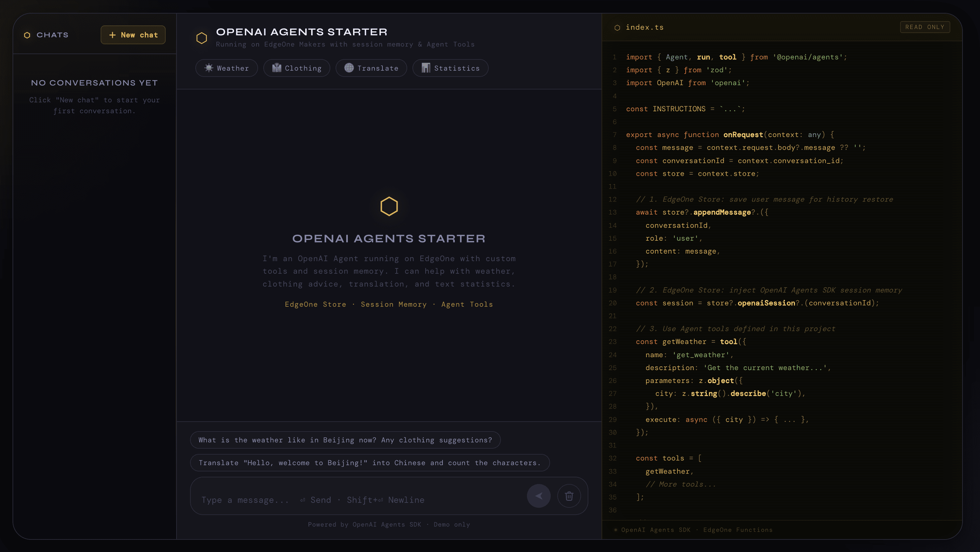Choose the Translate Hello welcome suggestion prompt
Image resolution: width=980 pixels, height=552 pixels.
pos(370,463)
